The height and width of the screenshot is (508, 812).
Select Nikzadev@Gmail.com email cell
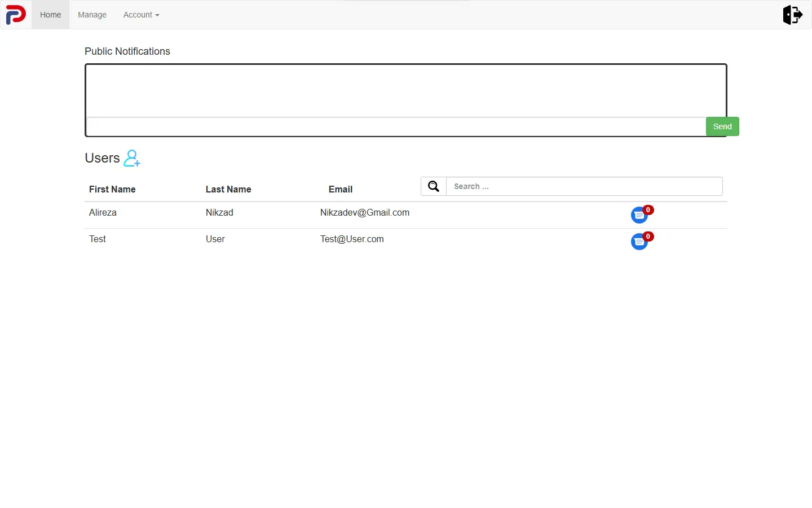[x=365, y=213]
